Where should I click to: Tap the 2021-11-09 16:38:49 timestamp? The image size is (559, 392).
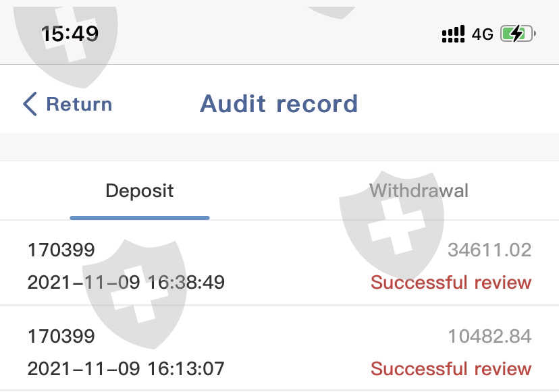tap(126, 282)
